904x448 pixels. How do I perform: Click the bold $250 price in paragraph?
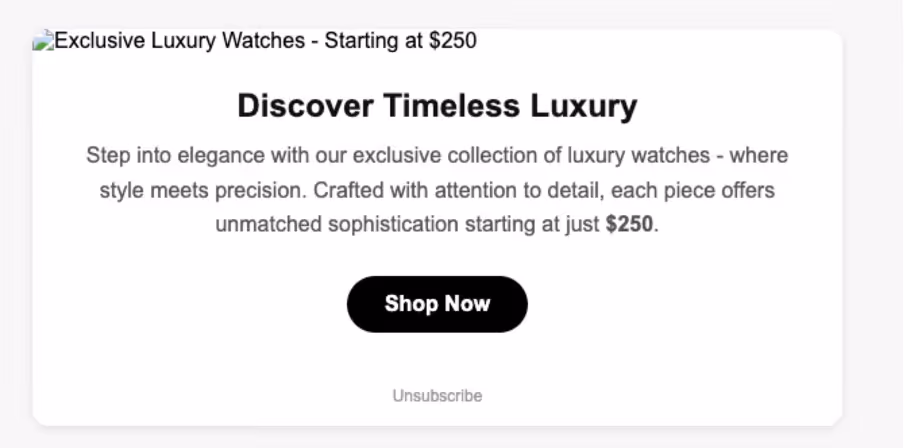click(x=629, y=224)
